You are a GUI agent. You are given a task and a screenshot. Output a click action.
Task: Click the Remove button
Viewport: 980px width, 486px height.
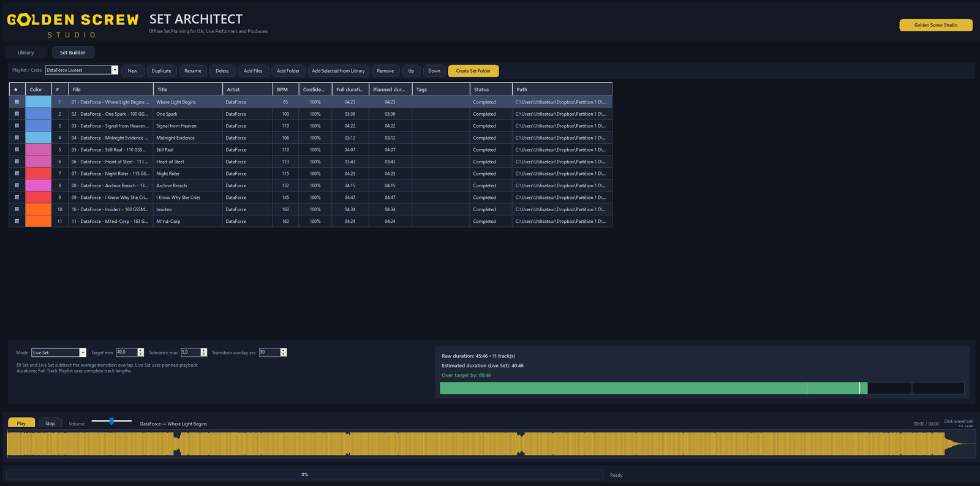385,71
